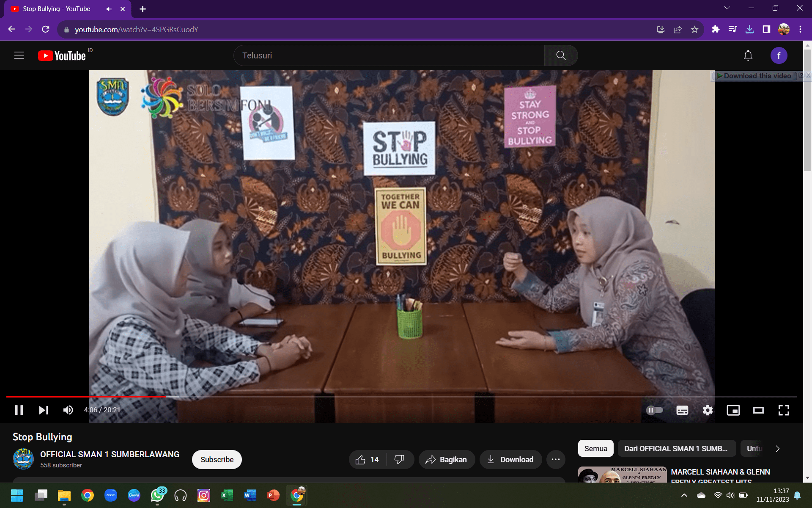Open the hamburger guide menu
The width and height of the screenshot is (812, 508).
[x=19, y=55]
